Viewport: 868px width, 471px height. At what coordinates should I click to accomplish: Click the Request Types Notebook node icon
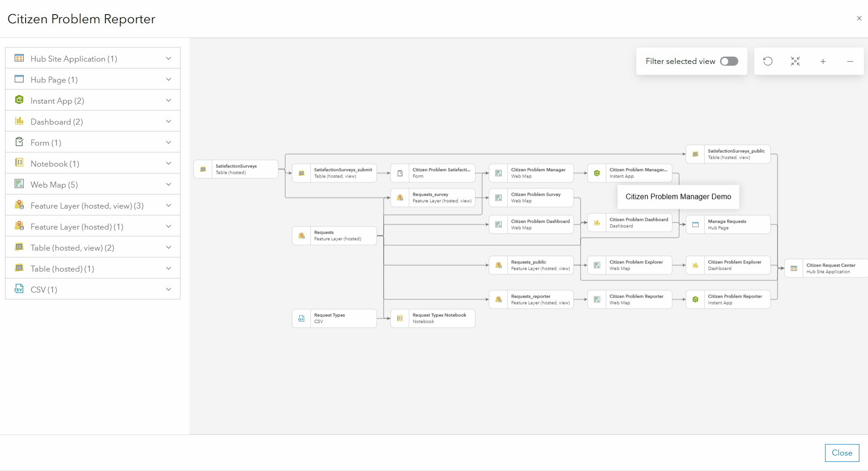tap(400, 319)
